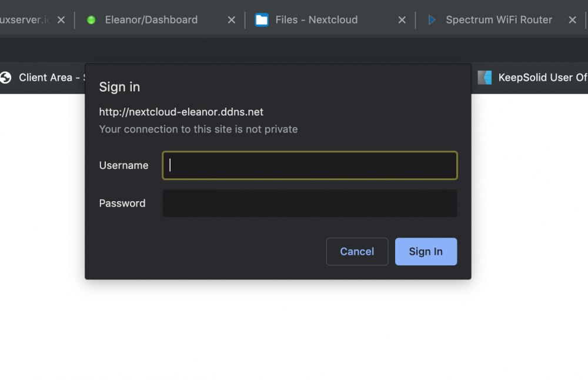The width and height of the screenshot is (588, 380).
Task: Click the globe icon beside Client Area
Action: tap(5, 78)
